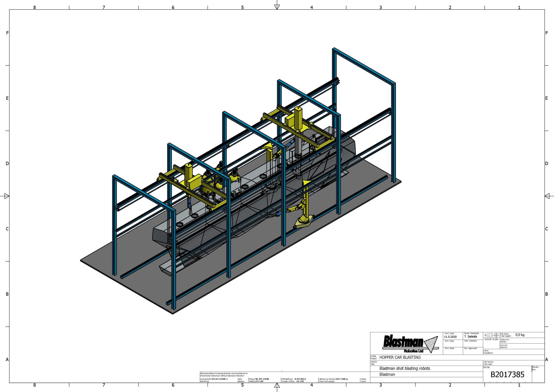Select the title text Blastman shot blasting robots
This screenshot has width=554, height=392.
pos(405,368)
